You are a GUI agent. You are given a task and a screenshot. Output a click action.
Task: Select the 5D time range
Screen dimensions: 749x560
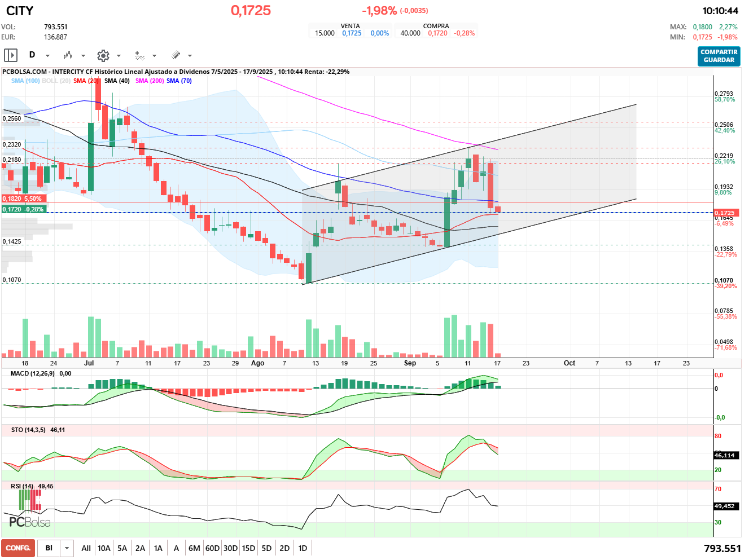tap(266, 548)
